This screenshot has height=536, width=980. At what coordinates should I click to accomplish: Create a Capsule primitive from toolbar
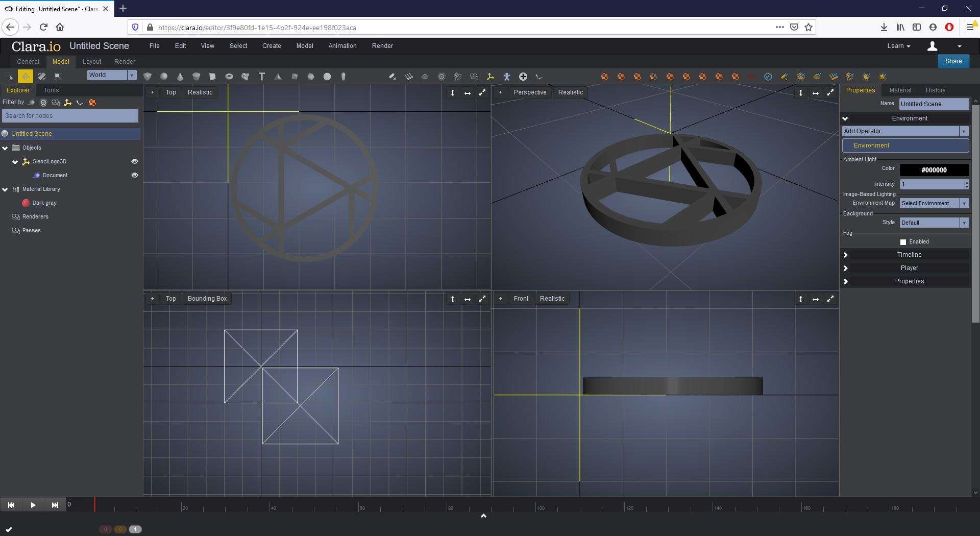click(x=344, y=77)
